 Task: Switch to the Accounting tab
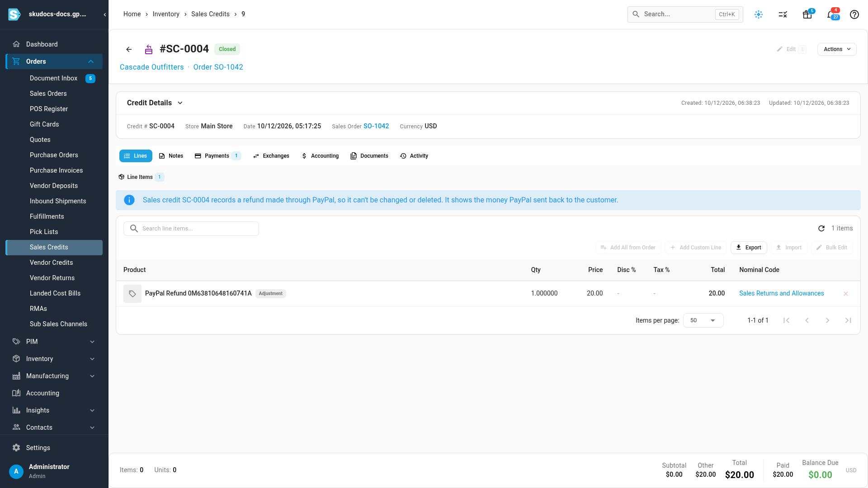(x=320, y=156)
